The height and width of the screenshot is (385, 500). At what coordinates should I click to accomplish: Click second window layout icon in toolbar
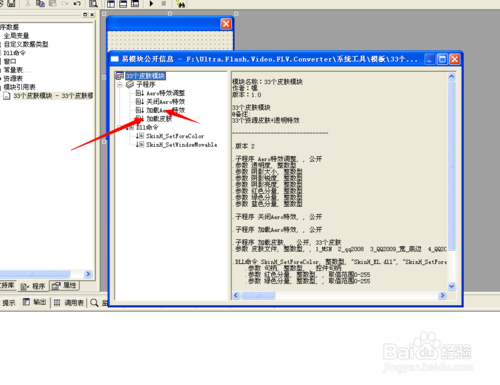pos(123,4)
